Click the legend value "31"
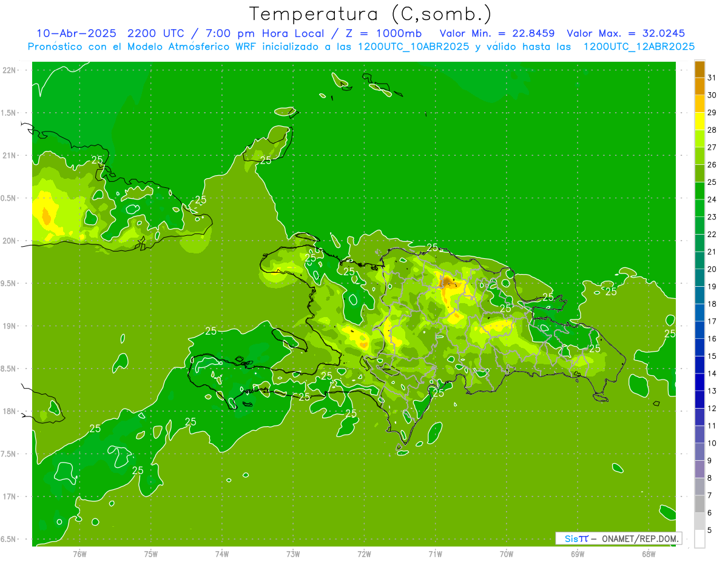 (x=712, y=78)
